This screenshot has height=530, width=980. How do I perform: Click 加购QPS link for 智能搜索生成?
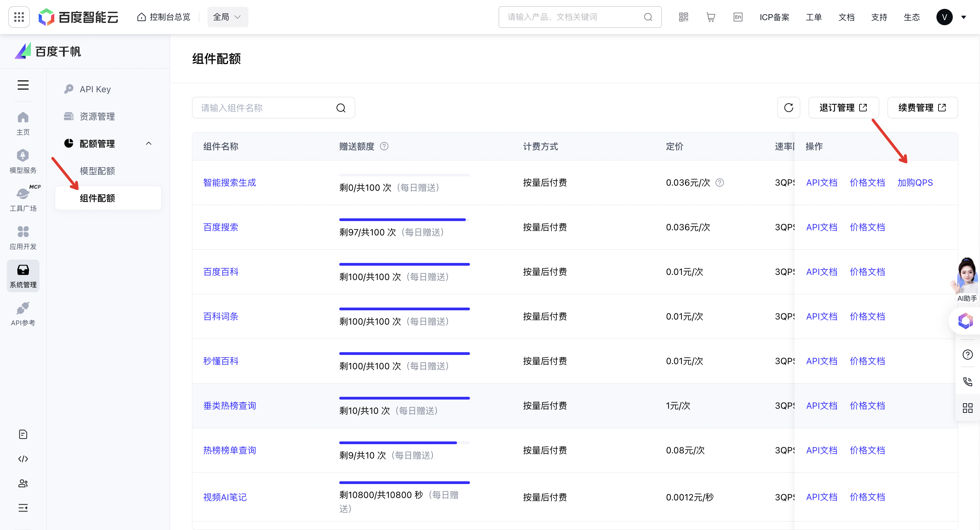(x=915, y=183)
